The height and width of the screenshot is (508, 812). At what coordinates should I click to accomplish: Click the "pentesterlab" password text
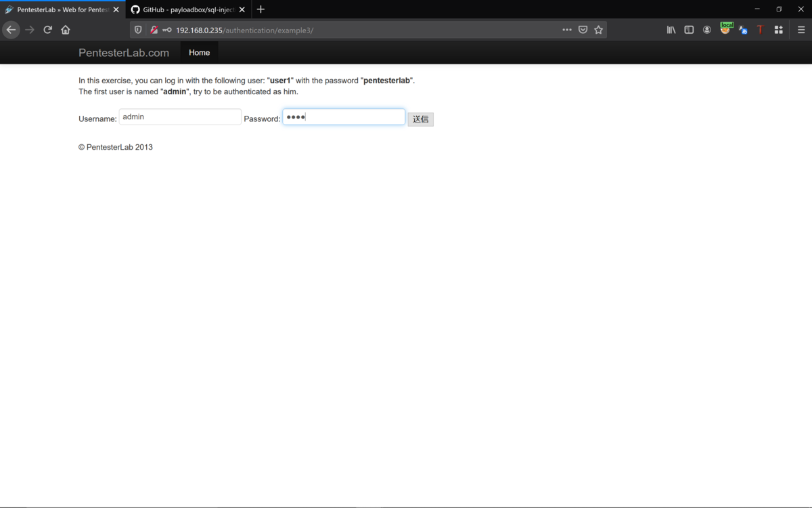pos(387,81)
